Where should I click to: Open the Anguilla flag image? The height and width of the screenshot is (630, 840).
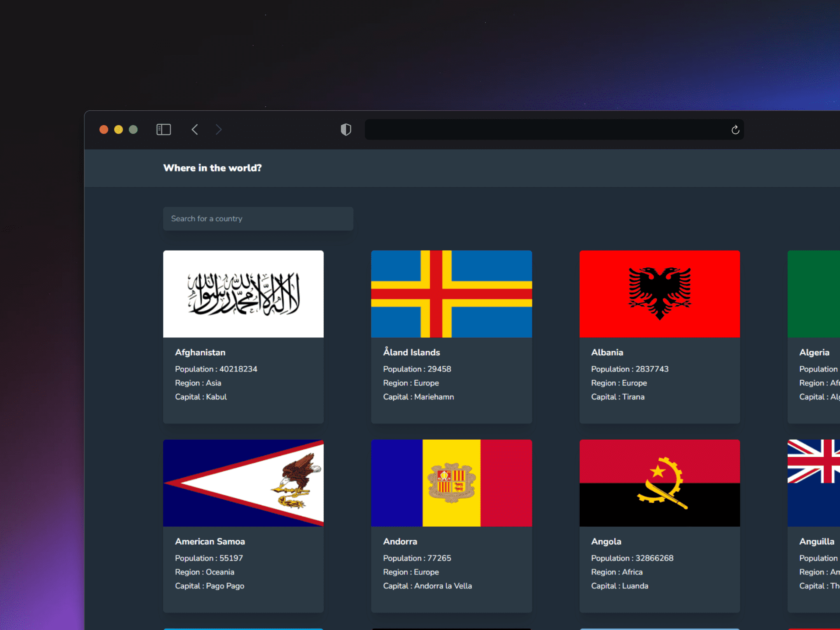tap(814, 483)
